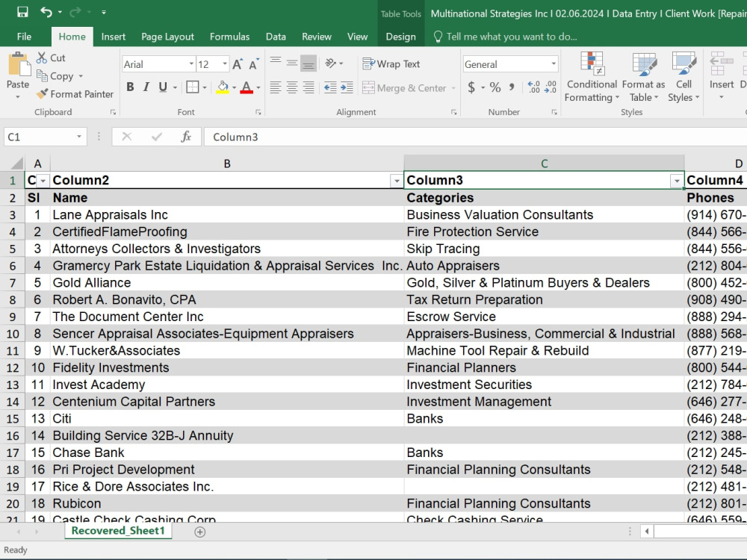Open Column3 filter dropdown
The height and width of the screenshot is (560, 747).
point(677,181)
